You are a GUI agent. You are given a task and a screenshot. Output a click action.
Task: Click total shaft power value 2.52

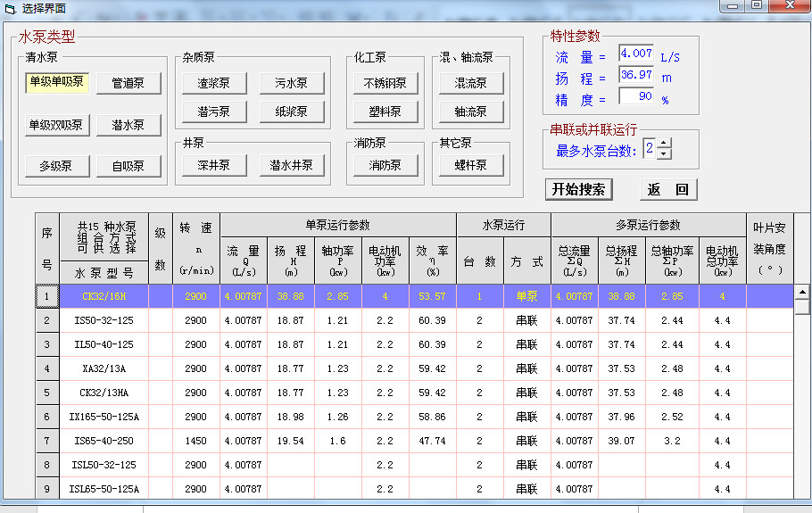672,418
